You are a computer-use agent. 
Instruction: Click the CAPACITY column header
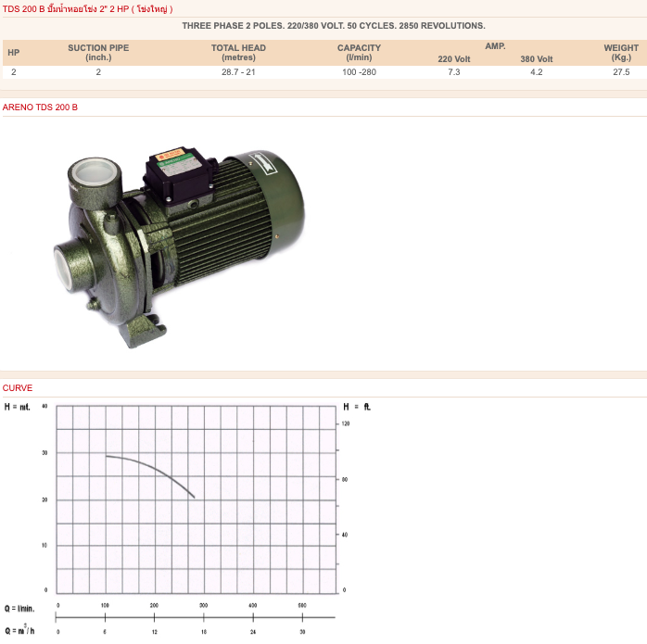[359, 53]
